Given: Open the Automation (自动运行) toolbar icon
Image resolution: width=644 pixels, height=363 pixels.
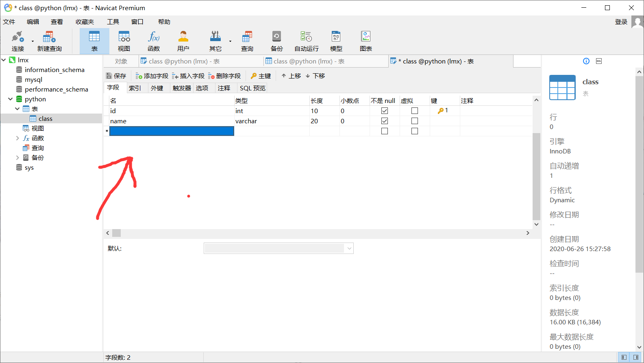Looking at the screenshot, I should [306, 41].
